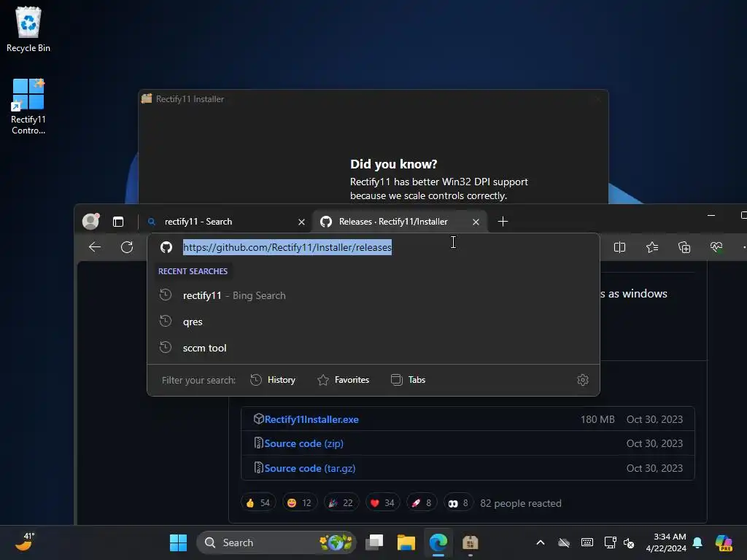Click the eyes reaction 8
The width and height of the screenshot is (747, 560).
pyautogui.click(x=458, y=503)
